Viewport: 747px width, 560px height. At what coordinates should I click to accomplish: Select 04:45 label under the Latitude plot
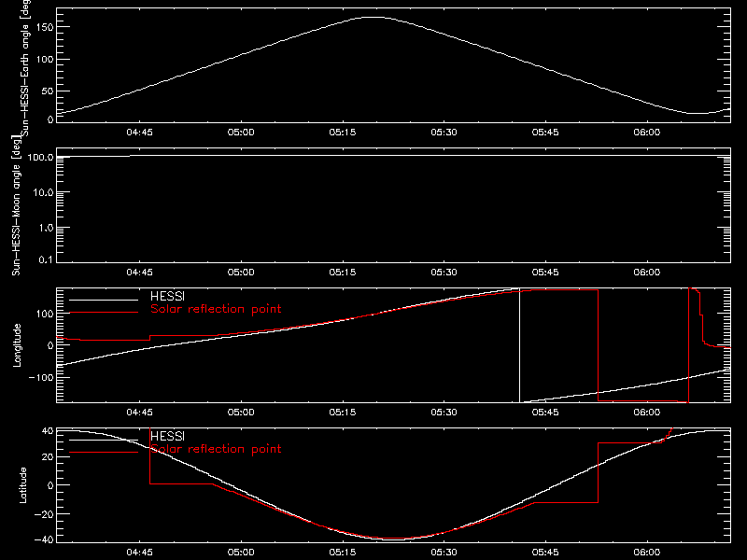139,553
